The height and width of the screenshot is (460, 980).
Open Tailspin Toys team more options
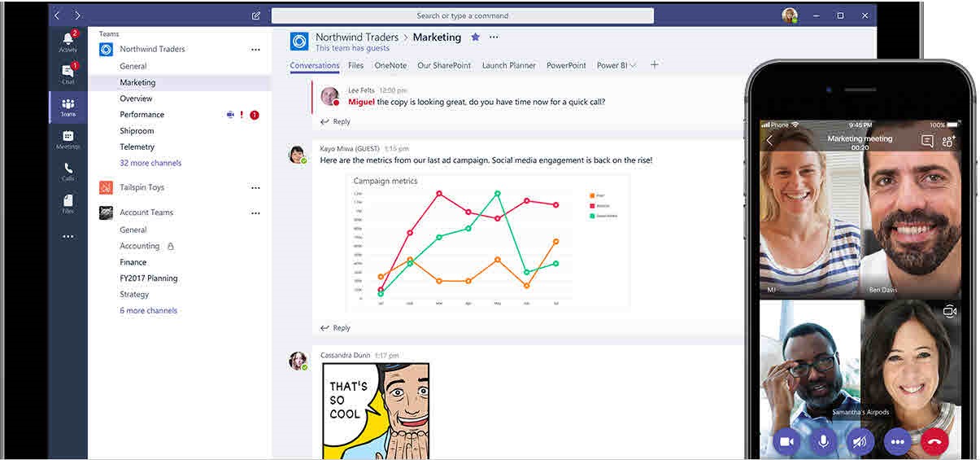click(255, 188)
